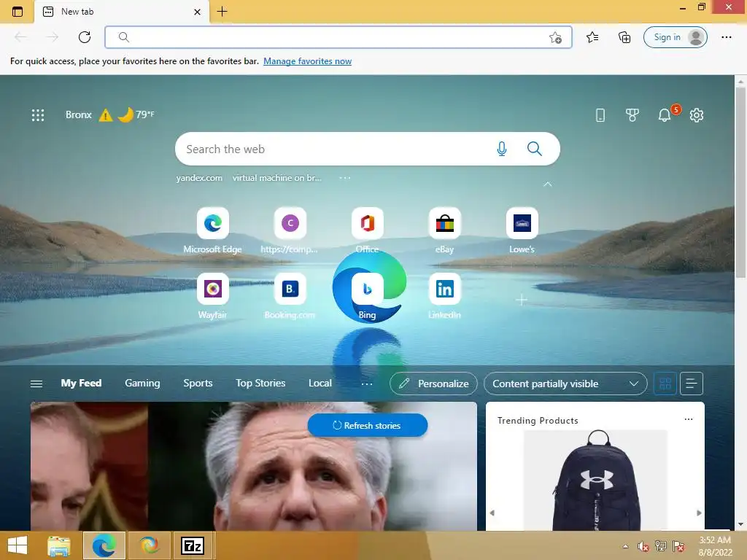Open page settings gear icon
747x560 pixels.
point(697,114)
